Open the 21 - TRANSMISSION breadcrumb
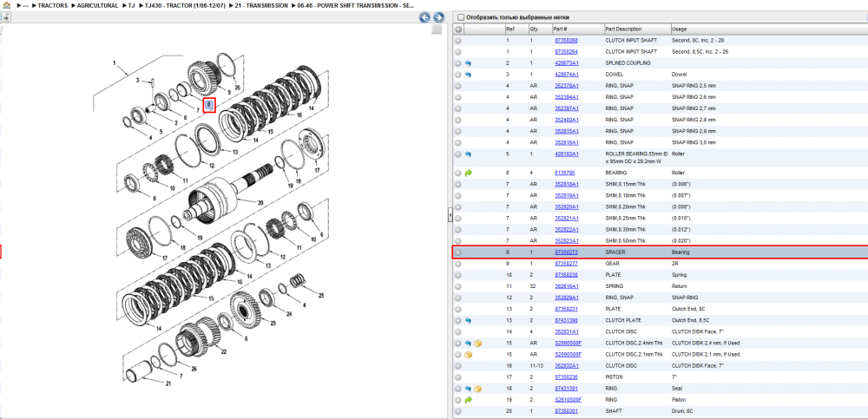Viewport: 868px width, 419px height. click(261, 5)
